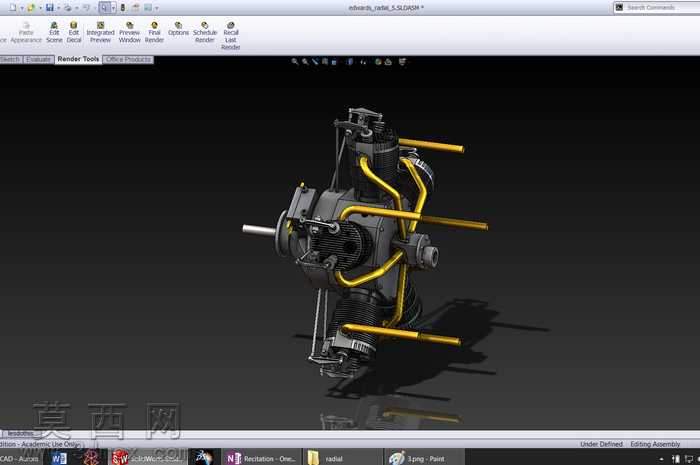Click the Rebuild traffic light icon
This screenshot has width=700, height=465.
click(123, 8)
